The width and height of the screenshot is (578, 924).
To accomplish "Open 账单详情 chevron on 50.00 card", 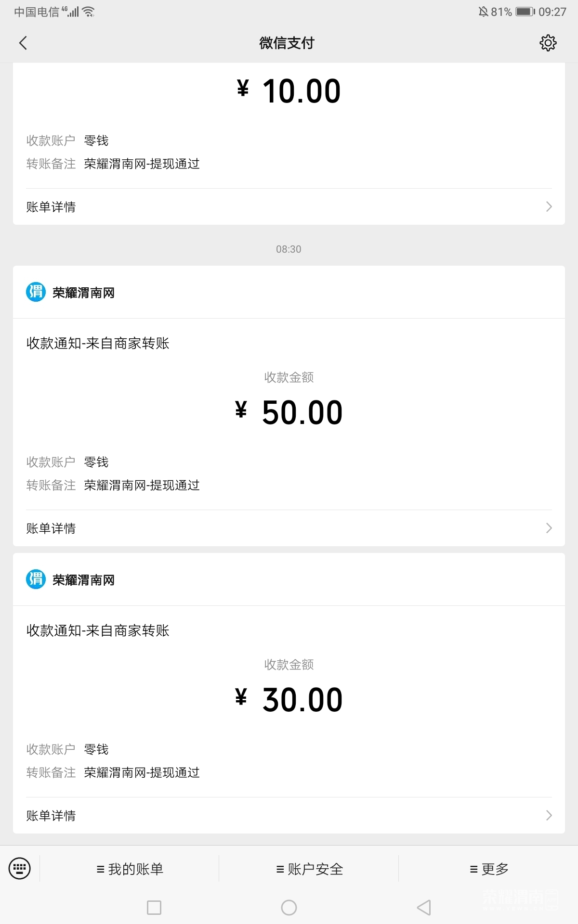I will tap(549, 528).
